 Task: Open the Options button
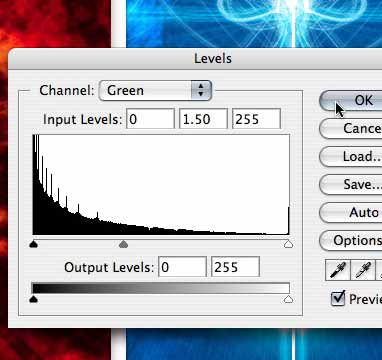351,240
